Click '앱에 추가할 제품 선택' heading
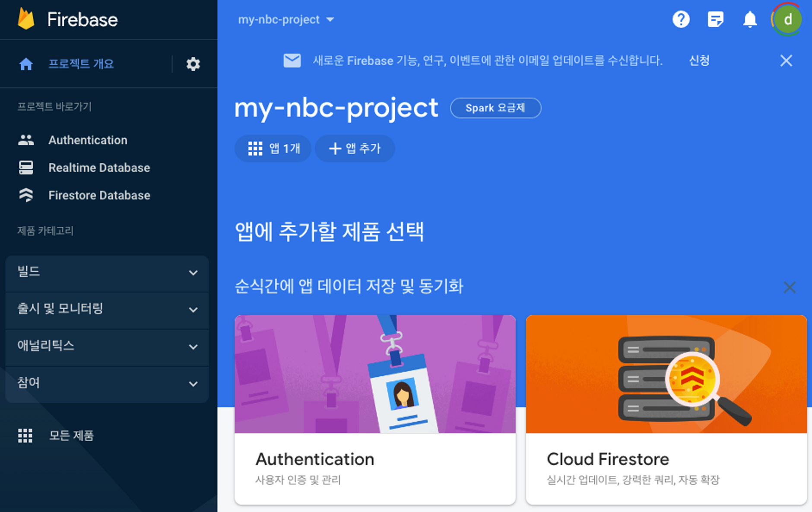Image resolution: width=812 pixels, height=512 pixels. point(329,232)
